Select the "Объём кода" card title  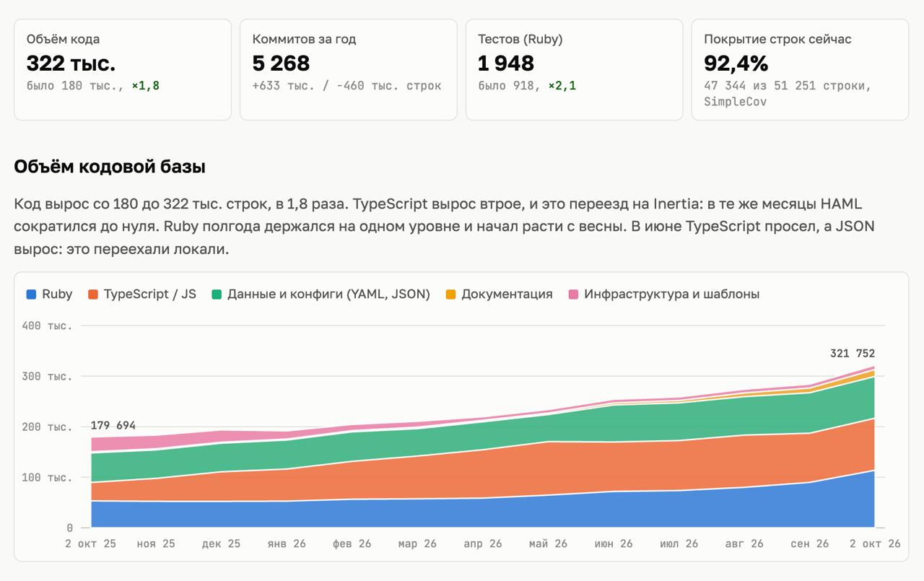point(63,39)
